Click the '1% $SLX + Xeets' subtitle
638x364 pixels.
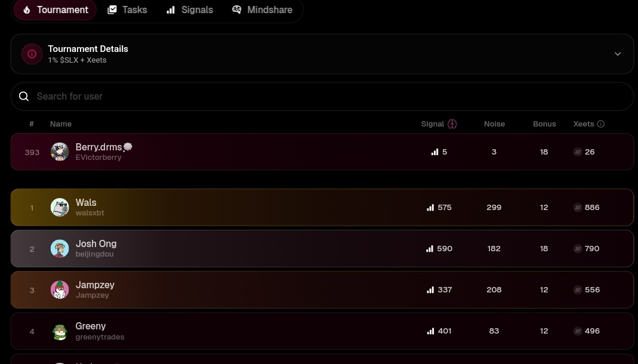(78, 60)
